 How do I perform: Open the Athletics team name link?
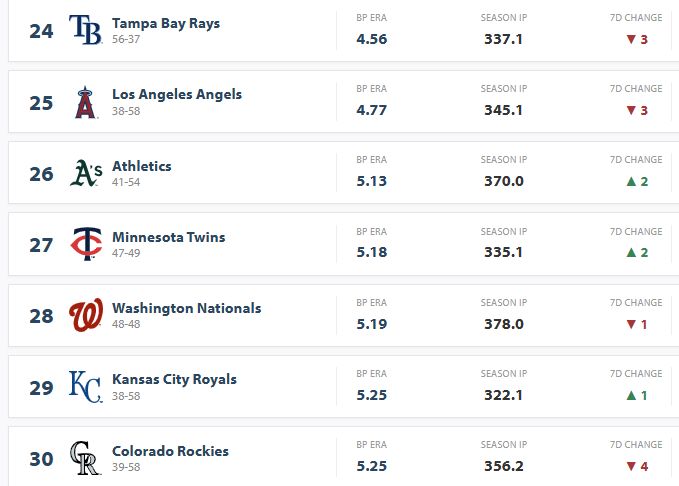pyautogui.click(x=142, y=166)
